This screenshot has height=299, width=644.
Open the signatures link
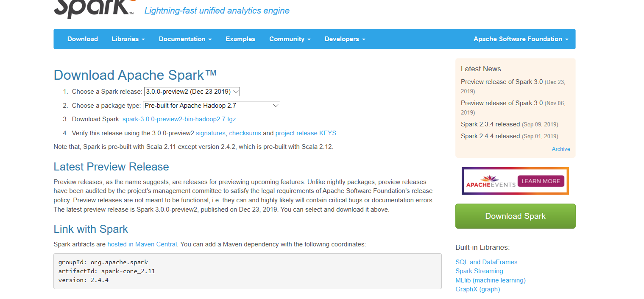[211, 133]
